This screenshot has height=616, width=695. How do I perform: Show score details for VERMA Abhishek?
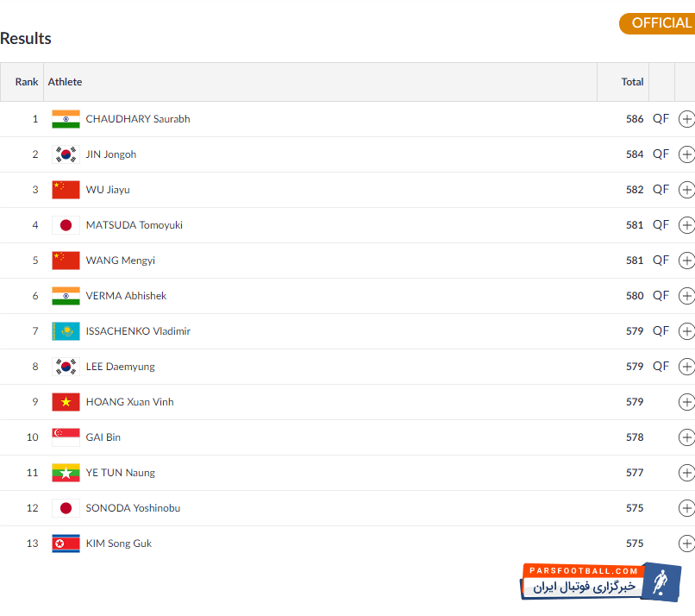click(x=686, y=296)
